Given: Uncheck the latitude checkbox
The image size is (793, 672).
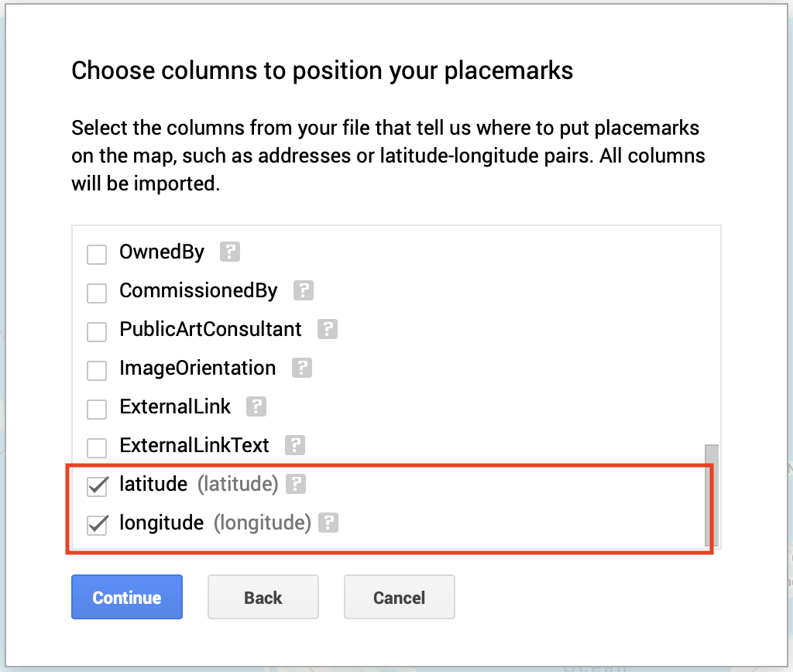Looking at the screenshot, I should pyautogui.click(x=97, y=486).
